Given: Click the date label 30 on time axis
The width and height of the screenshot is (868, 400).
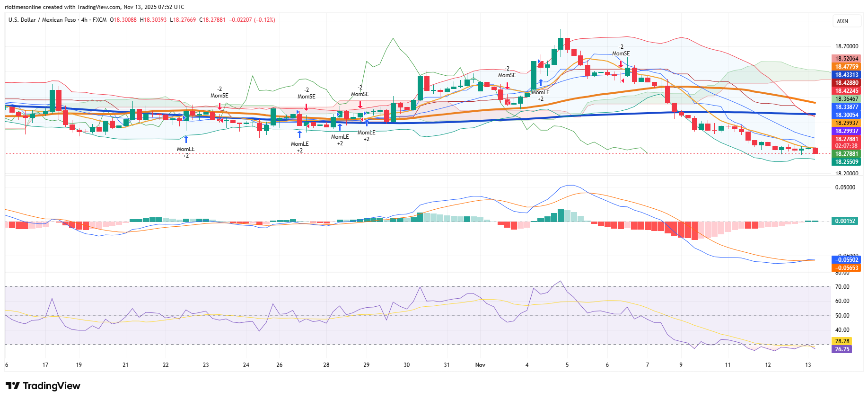Looking at the screenshot, I should pyautogui.click(x=407, y=365).
